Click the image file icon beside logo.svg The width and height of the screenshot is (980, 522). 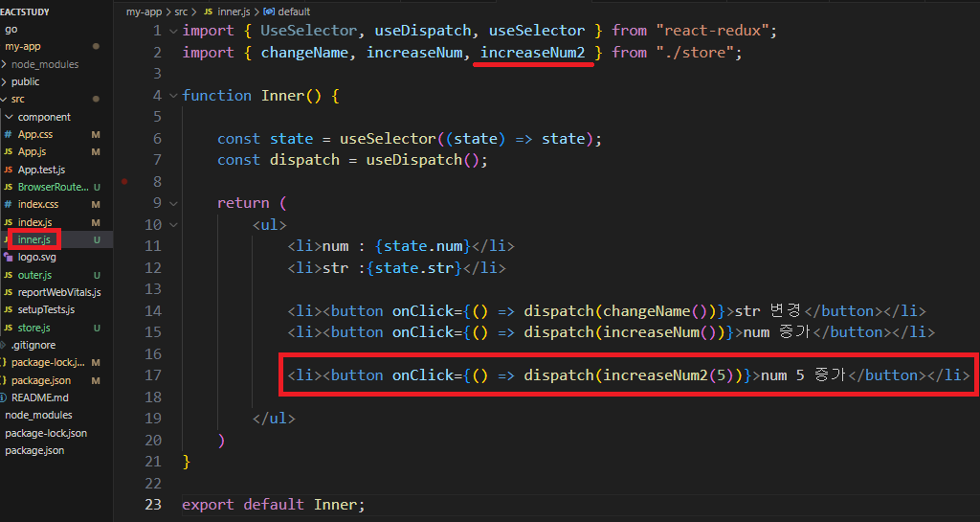(8, 257)
